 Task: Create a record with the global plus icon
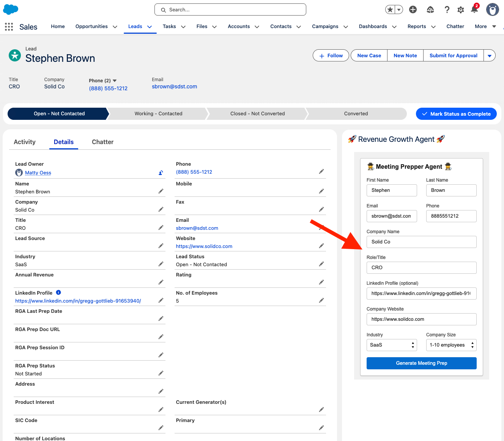point(413,9)
